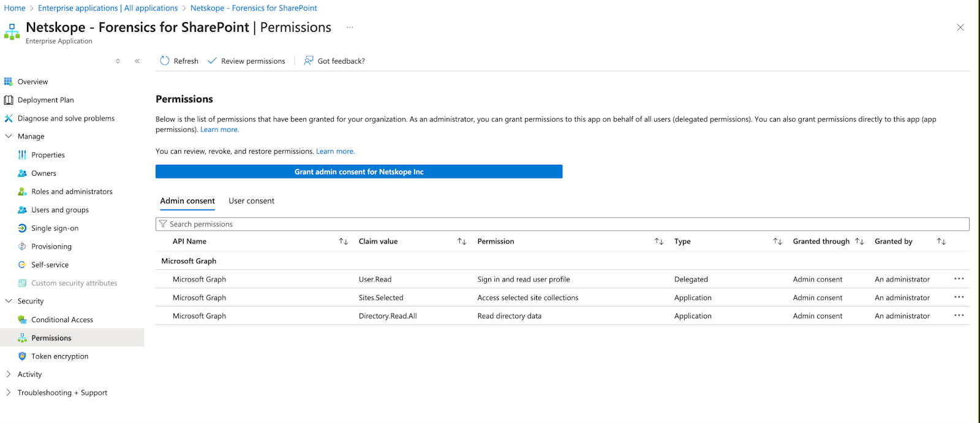The height and width of the screenshot is (423, 980).
Task: Click the filter icon in search permissions box
Action: (x=163, y=224)
